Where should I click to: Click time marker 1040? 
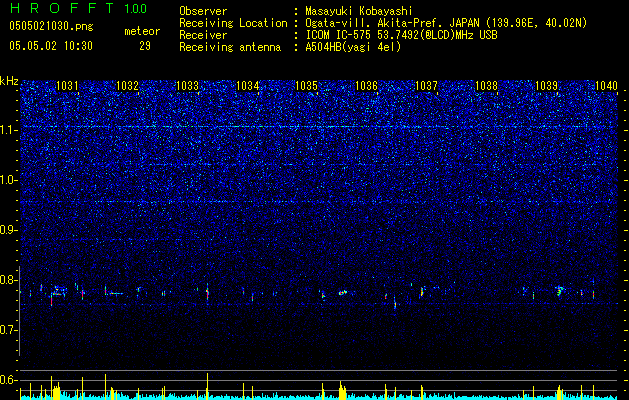pos(607,85)
